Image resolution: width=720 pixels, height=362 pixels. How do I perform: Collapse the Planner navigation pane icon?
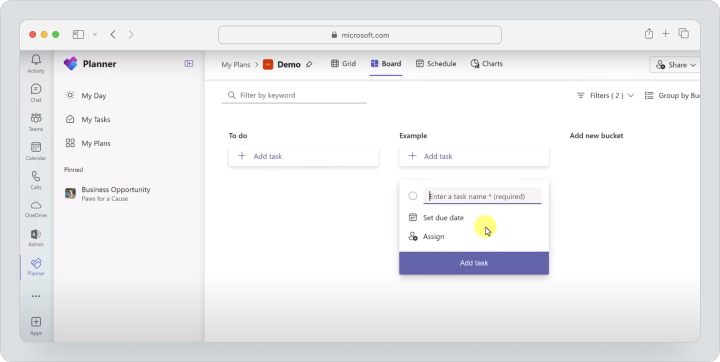point(189,63)
